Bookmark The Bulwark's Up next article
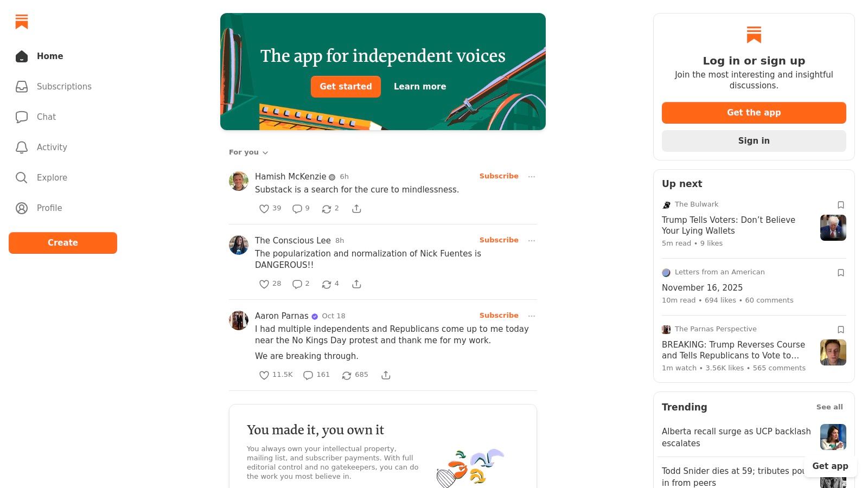This screenshot has width=868, height=488. coord(841,205)
